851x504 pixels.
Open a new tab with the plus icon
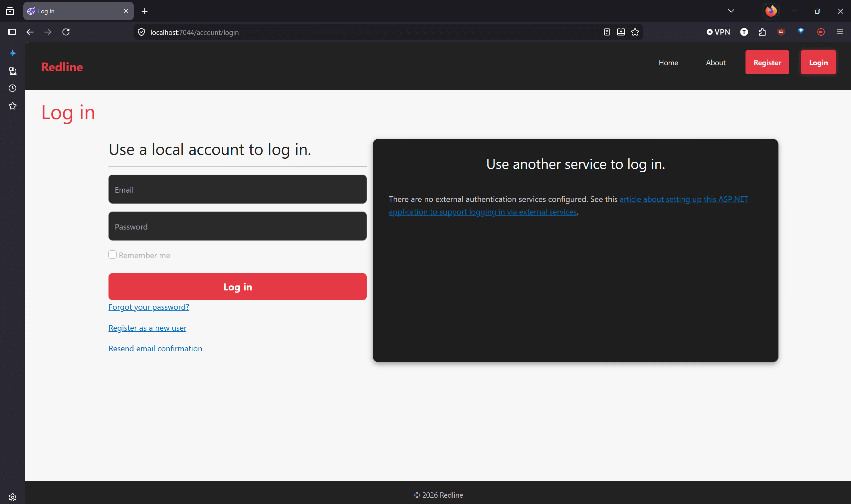[144, 11]
